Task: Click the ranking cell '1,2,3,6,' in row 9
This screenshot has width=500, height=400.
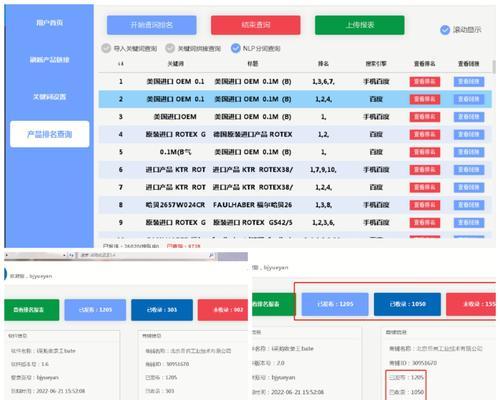Action: pos(323,223)
